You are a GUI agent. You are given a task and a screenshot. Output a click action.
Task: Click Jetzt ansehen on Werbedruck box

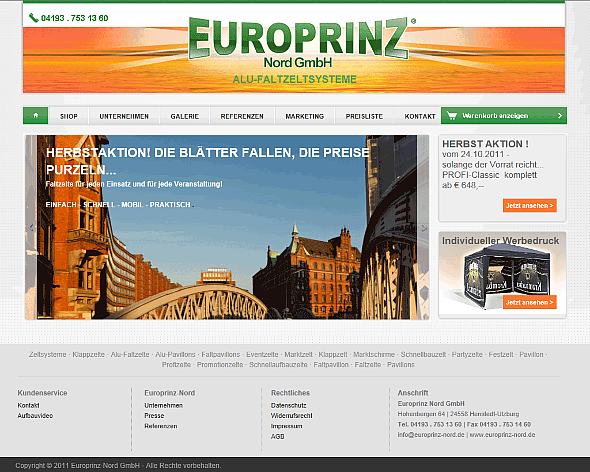click(529, 302)
